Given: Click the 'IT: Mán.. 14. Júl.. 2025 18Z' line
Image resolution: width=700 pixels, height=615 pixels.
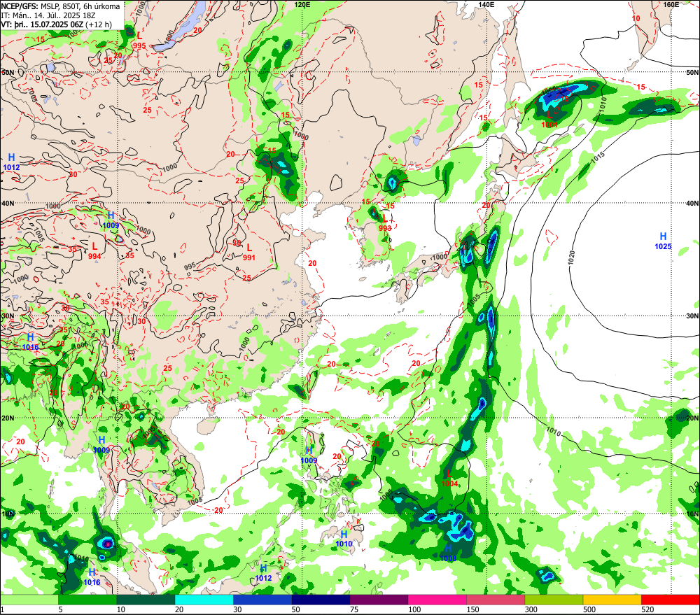Looking at the screenshot, I should (50, 15).
